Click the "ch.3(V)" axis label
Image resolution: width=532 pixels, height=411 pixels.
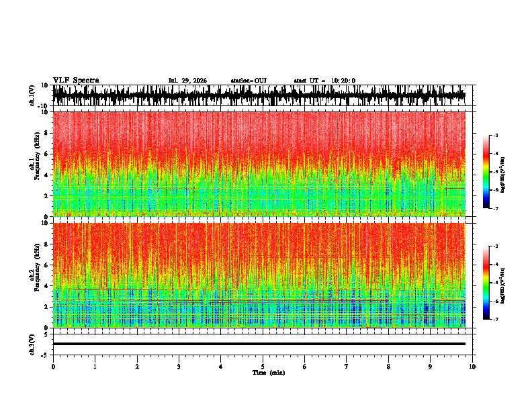point(32,345)
